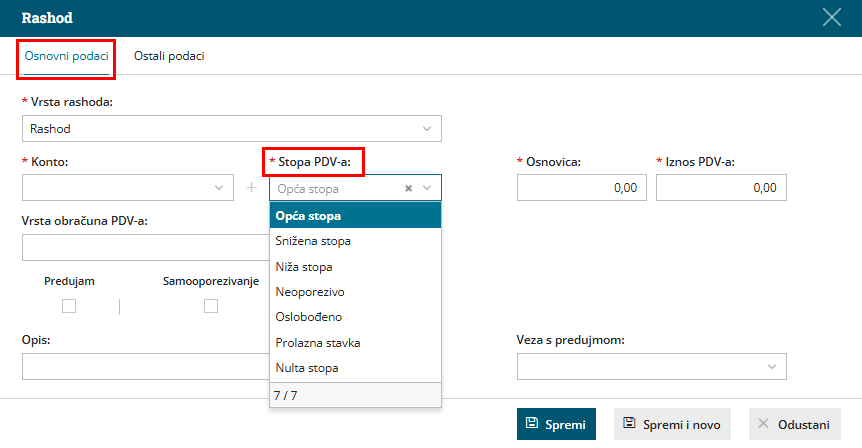The image size is (862, 448).
Task: Pick Nulta stopa option
Action: (355, 368)
